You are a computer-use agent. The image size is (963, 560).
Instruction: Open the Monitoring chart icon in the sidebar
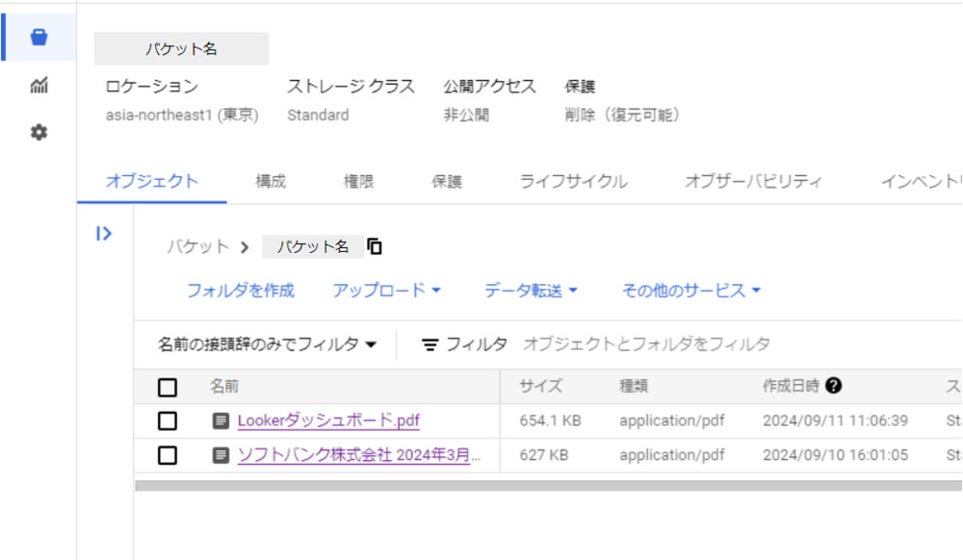(38, 86)
